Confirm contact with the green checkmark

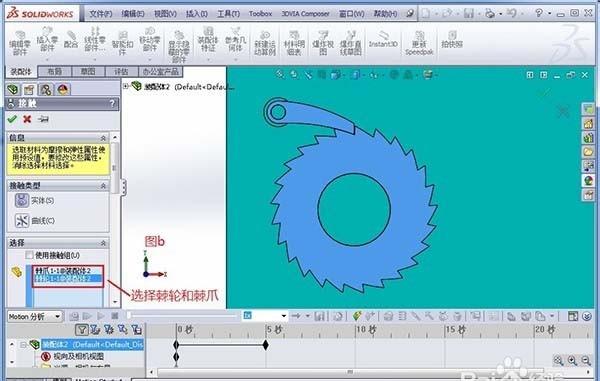(12, 119)
